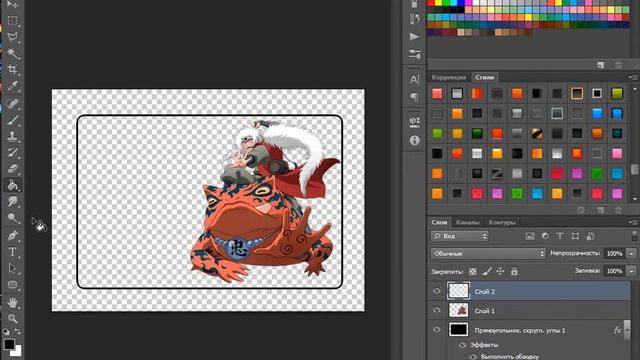This screenshot has height=360, width=640.
Task: Hide the Слой 2 layer
Action: click(437, 291)
